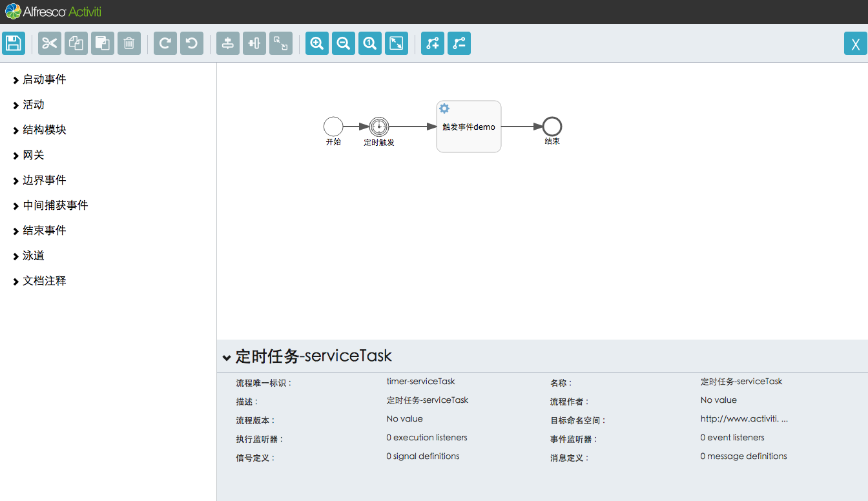Viewport: 868px width, 501px height.
Task: Click the Same size toolbar icon
Action: (281, 43)
